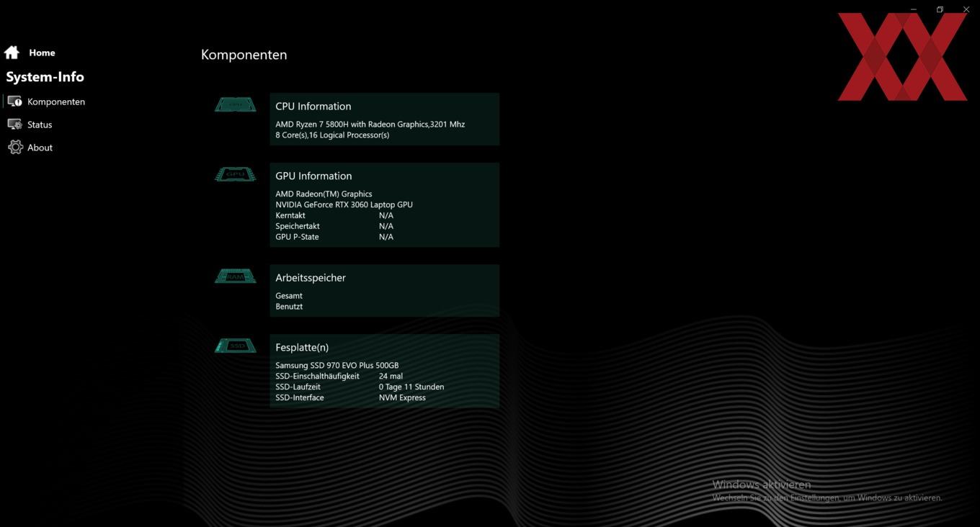Screen dimensions: 980x527
Task: Click the N/A value next to Kerntakt
Action: click(x=386, y=215)
